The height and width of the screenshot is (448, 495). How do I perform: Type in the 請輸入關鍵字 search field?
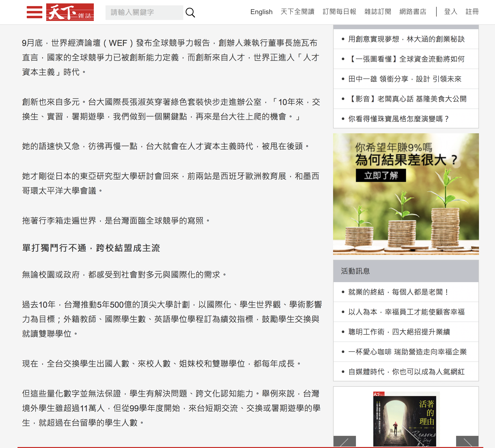pos(144,12)
